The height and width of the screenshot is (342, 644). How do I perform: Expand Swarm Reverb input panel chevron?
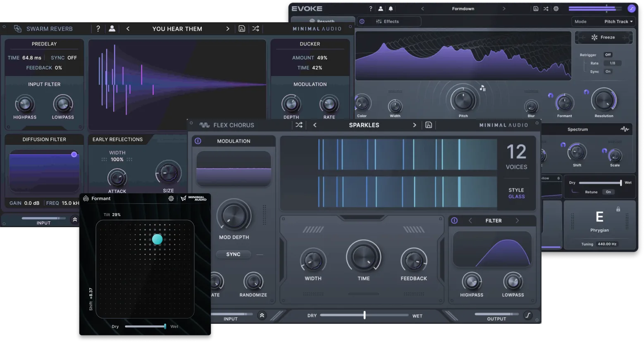tap(75, 220)
